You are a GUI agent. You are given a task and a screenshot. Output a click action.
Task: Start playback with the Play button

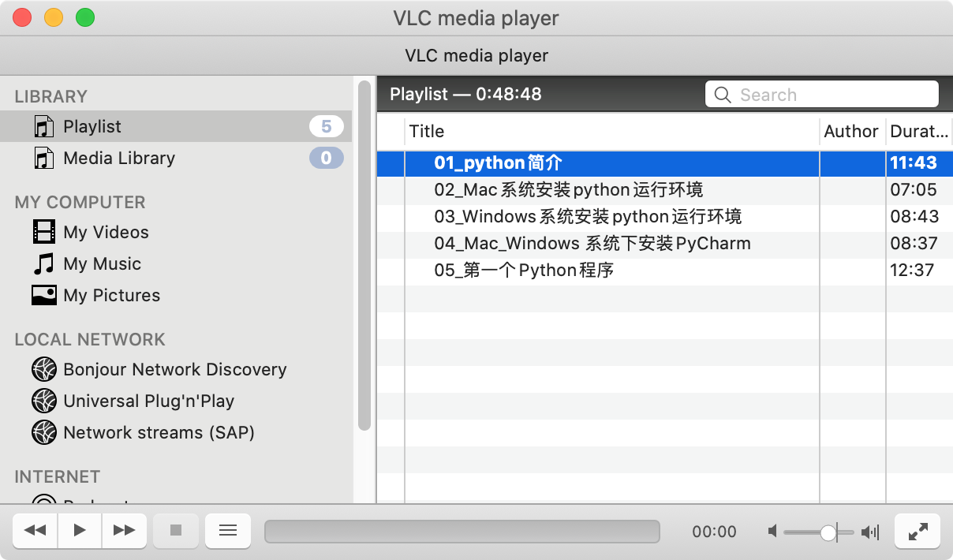pyautogui.click(x=80, y=531)
